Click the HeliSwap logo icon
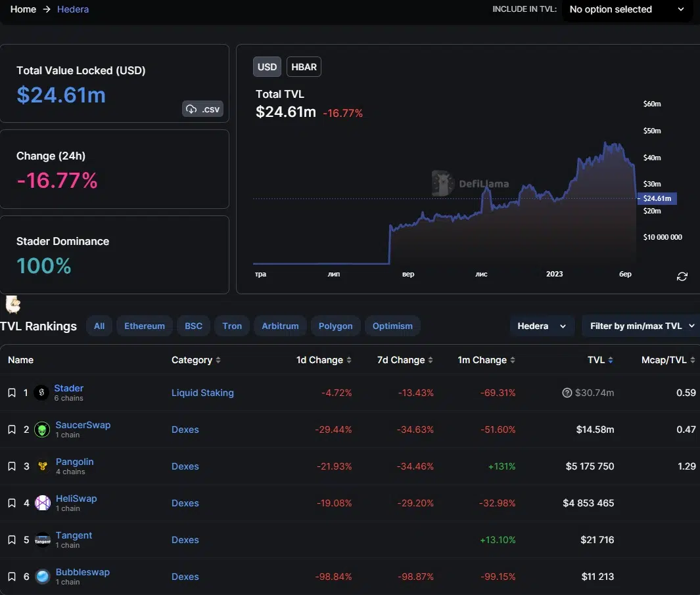 click(x=43, y=503)
